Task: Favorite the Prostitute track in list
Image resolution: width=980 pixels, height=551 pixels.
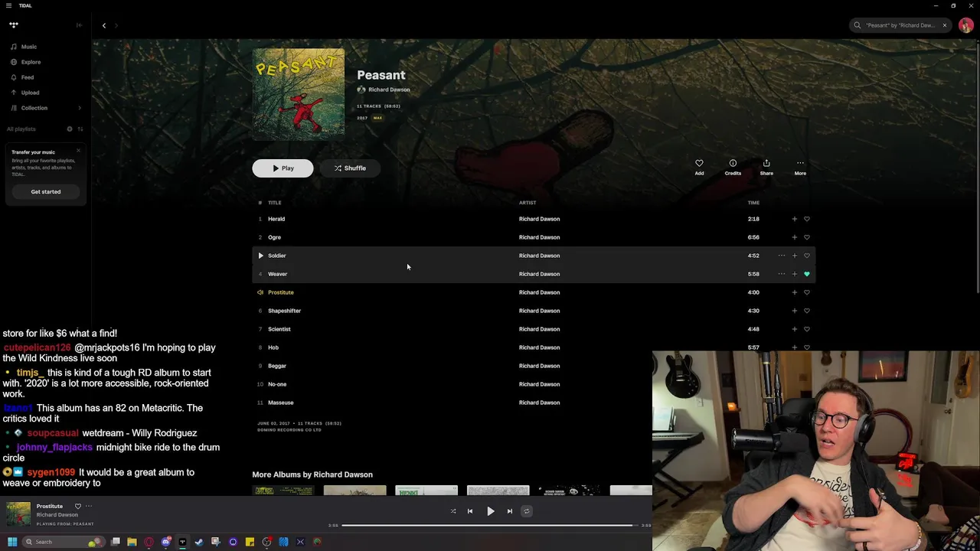Action: [x=807, y=292]
